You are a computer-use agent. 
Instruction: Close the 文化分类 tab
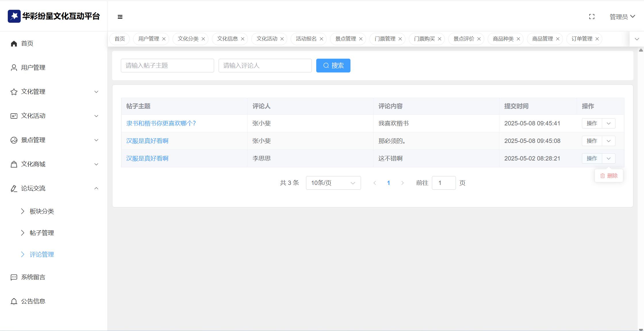[203, 39]
